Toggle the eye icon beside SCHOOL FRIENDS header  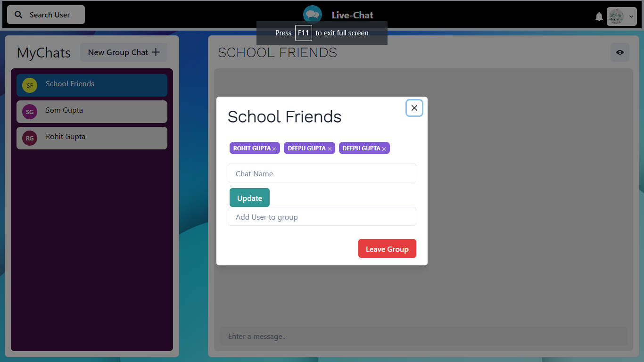pos(620,52)
